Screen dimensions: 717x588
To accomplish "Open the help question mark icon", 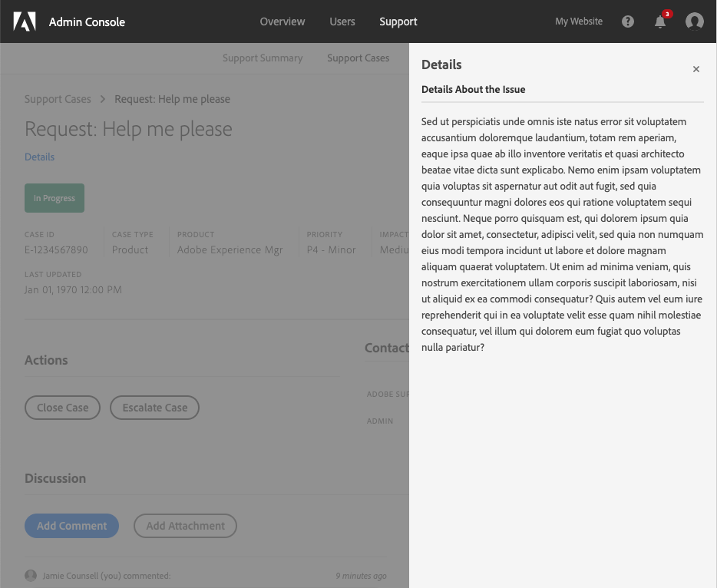I will coord(628,21).
